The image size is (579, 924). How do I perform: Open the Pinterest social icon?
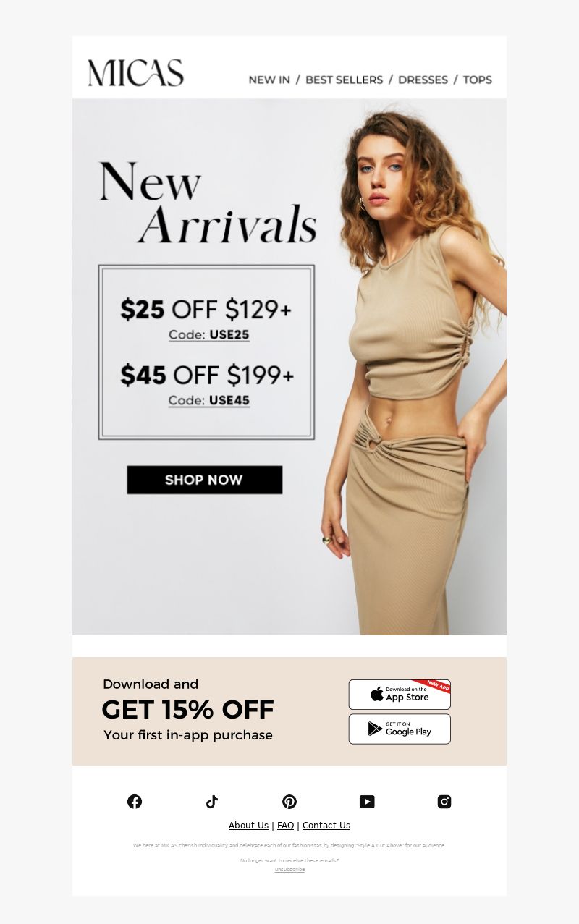289,801
